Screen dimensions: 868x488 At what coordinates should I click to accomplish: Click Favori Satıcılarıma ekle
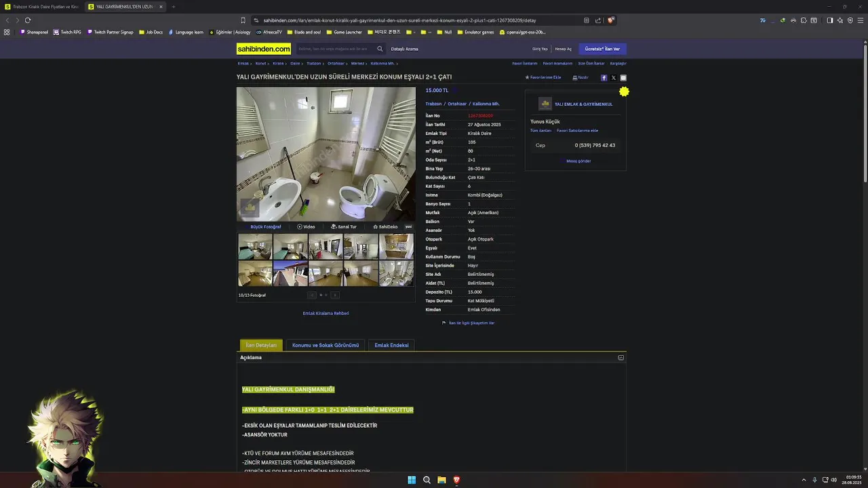coord(577,130)
